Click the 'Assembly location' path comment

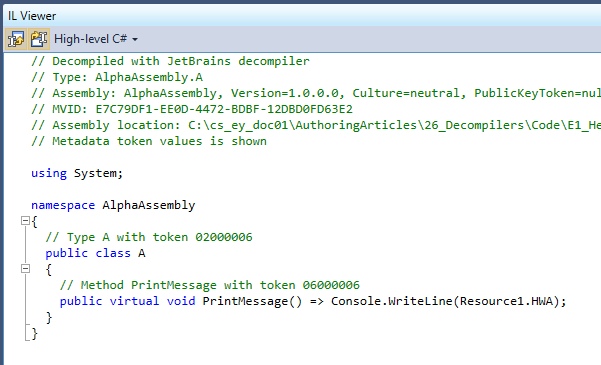click(x=316, y=126)
